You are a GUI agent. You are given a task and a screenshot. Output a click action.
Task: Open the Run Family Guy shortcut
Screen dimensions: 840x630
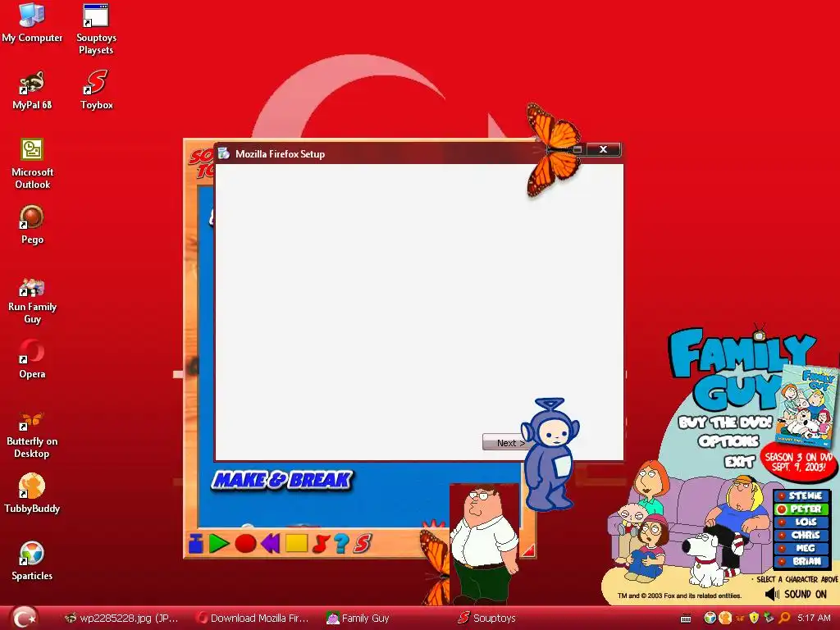[x=32, y=301]
